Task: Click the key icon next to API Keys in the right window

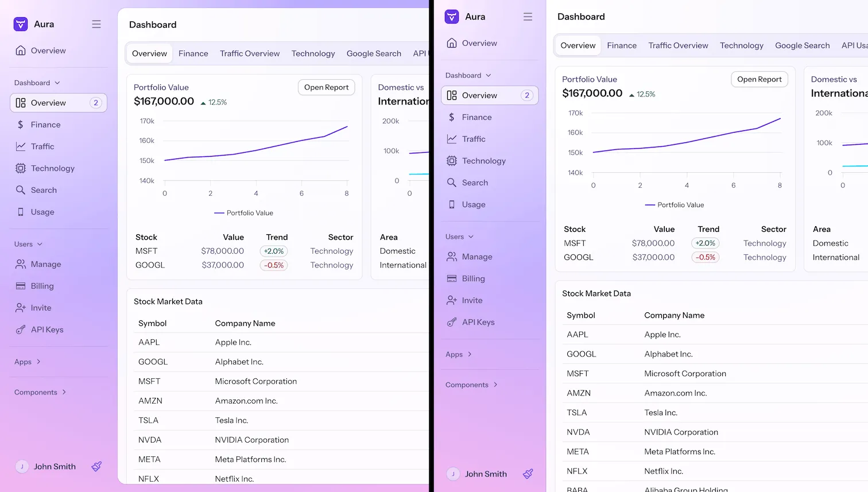Action: [452, 322]
